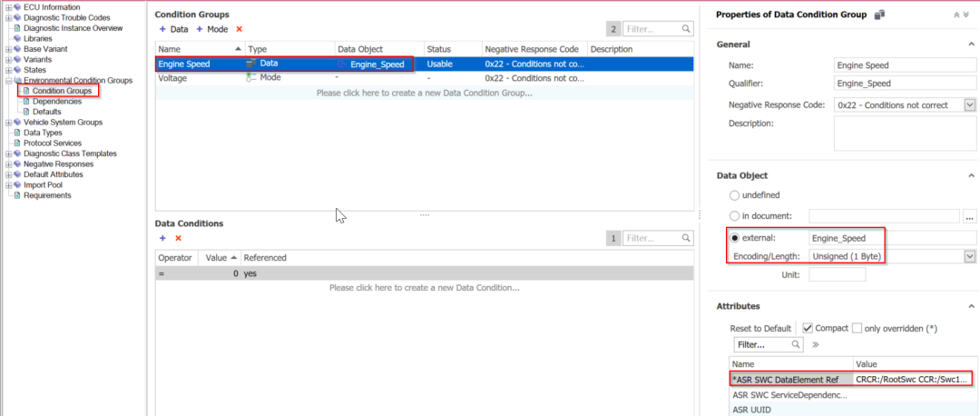
Task: Click the Data type icon in Engine Speed row
Action: point(251,64)
